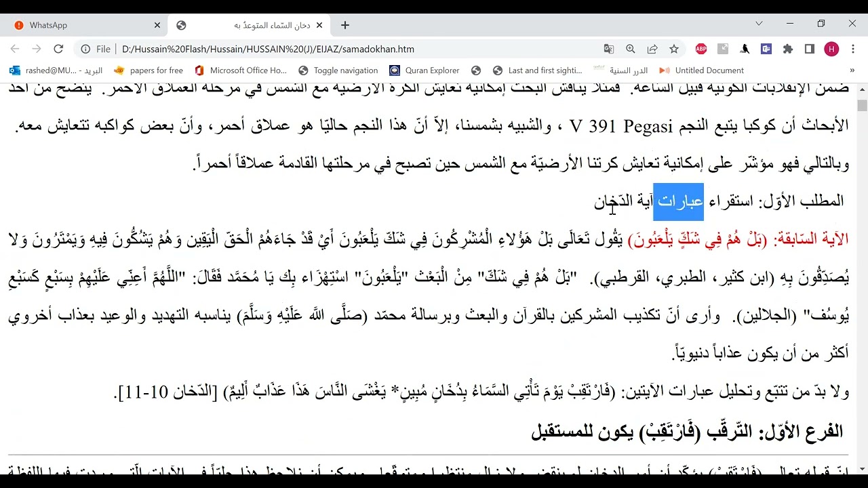The width and height of the screenshot is (868, 488).
Task: Open the Microsoft Teams extension
Action: 766,49
